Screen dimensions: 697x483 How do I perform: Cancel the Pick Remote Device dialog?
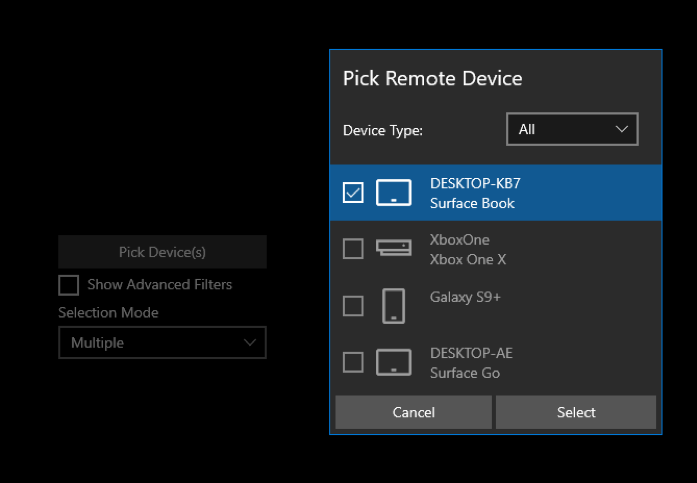pyautogui.click(x=413, y=412)
